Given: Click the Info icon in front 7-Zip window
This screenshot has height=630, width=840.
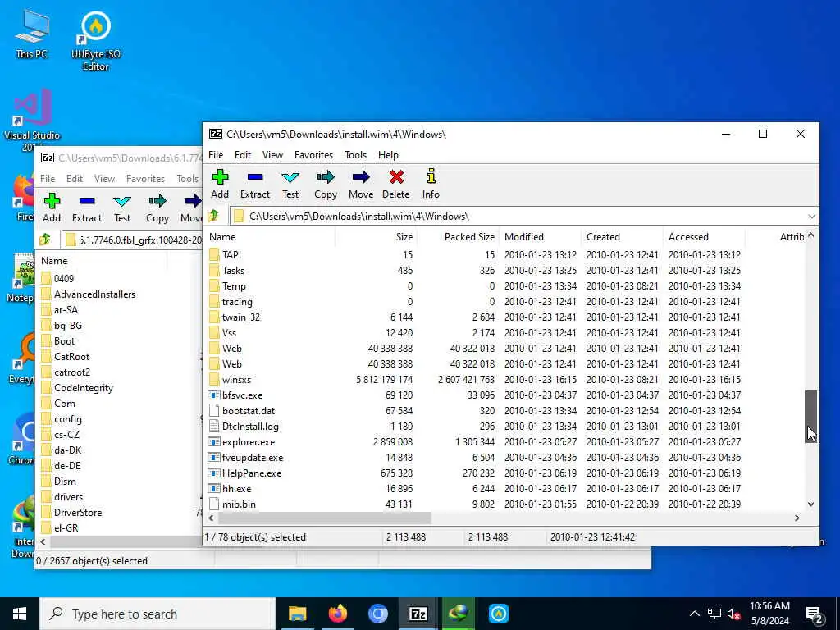Looking at the screenshot, I should click(x=431, y=176).
